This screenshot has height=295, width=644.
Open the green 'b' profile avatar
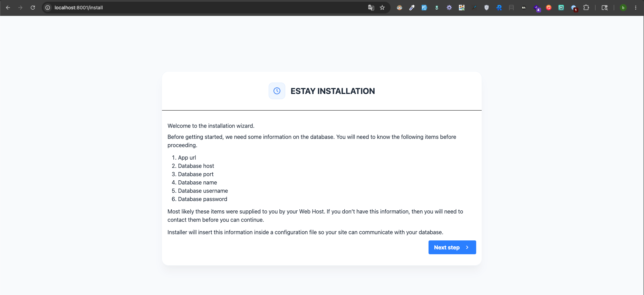[623, 8]
